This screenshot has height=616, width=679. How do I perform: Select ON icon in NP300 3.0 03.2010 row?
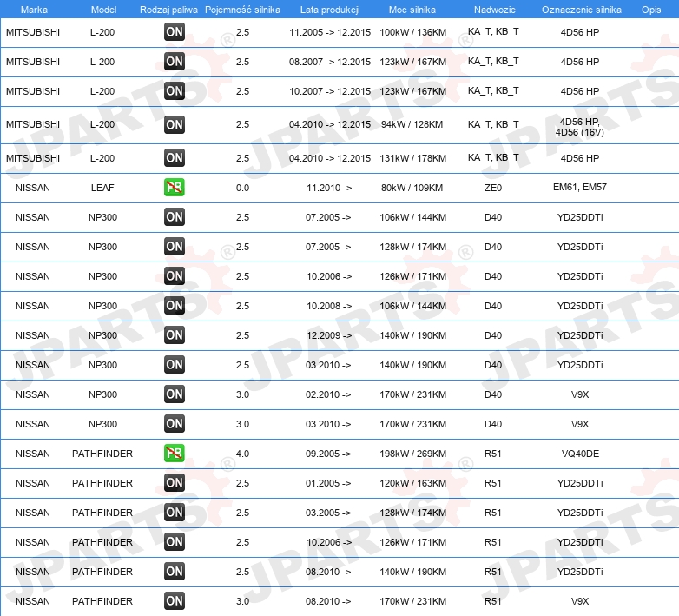pos(174,424)
